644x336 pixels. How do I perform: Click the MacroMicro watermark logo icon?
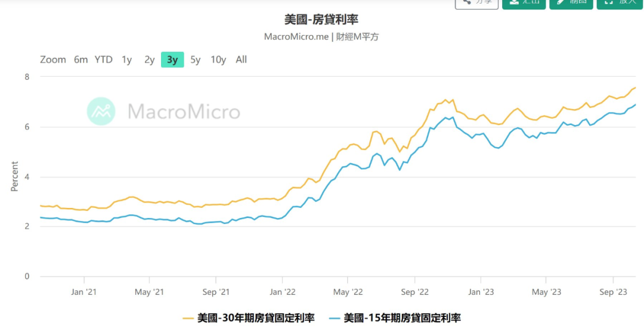point(101,111)
